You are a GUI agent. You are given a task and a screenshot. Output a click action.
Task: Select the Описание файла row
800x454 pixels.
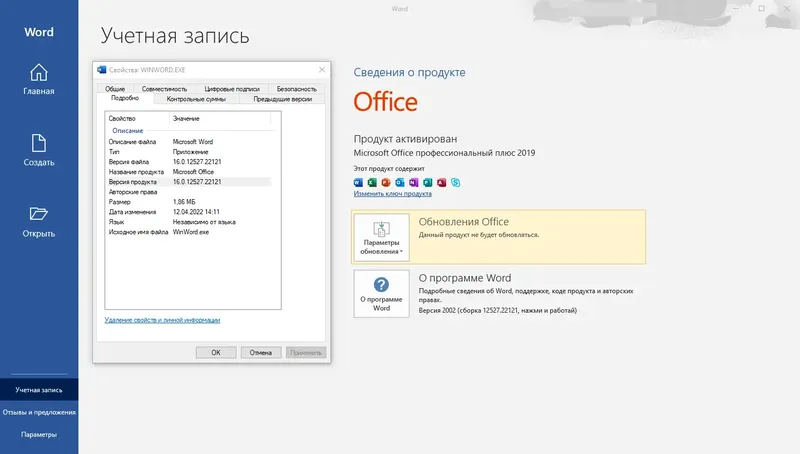click(189, 142)
